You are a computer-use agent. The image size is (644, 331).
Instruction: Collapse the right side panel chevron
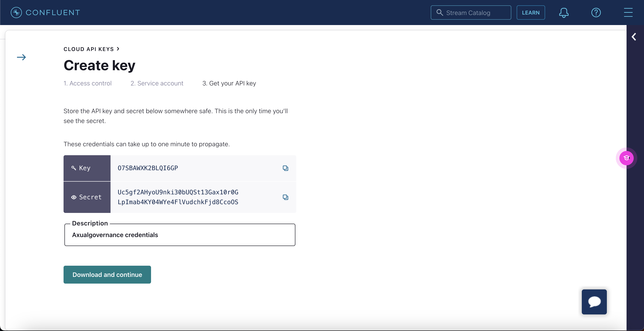(634, 37)
